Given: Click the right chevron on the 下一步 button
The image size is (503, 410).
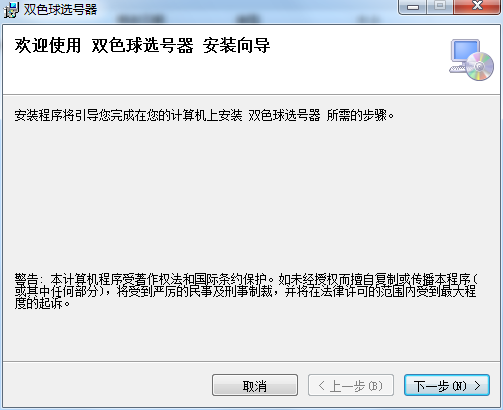Looking at the screenshot, I should point(477,386).
